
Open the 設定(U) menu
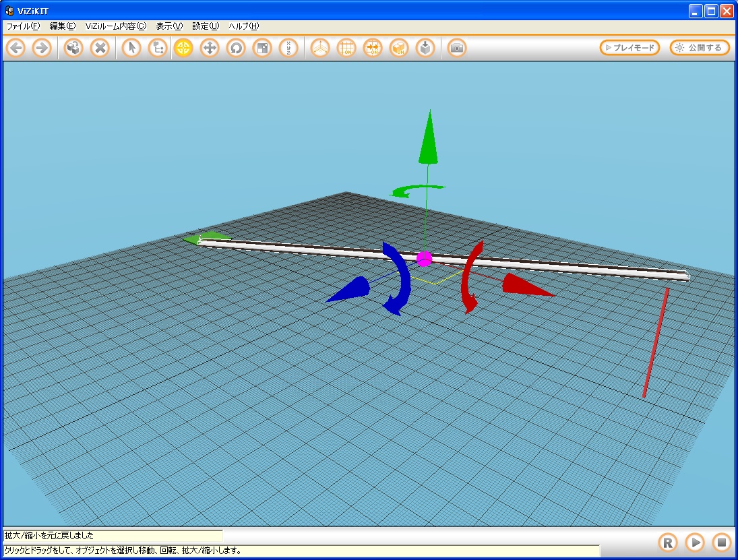[x=206, y=26]
